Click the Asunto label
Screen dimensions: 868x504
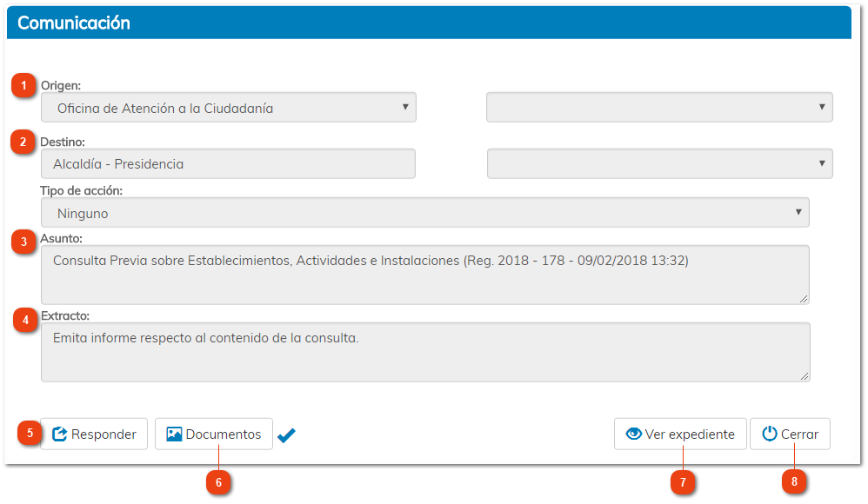click(61, 238)
